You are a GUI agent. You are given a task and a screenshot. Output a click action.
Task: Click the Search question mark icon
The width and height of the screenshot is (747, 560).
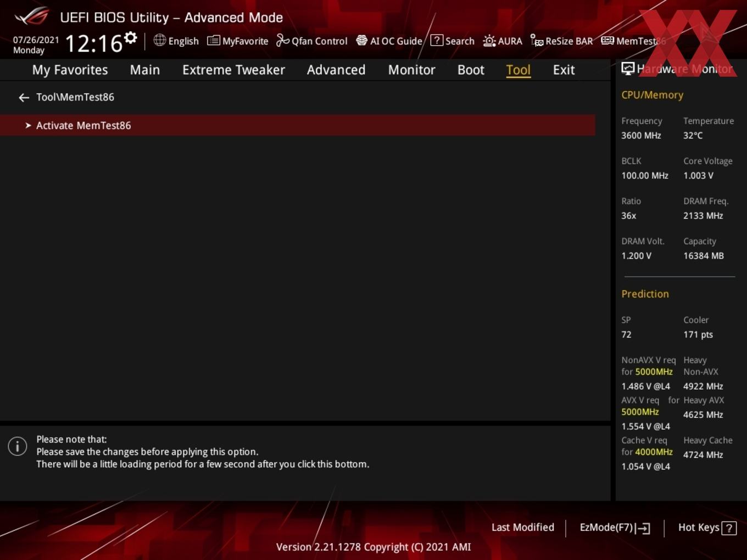click(x=437, y=40)
